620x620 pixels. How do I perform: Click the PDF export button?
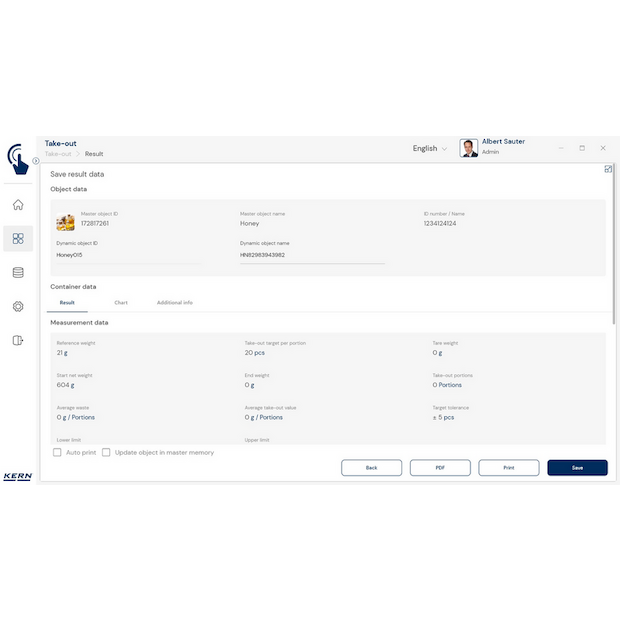tap(440, 468)
